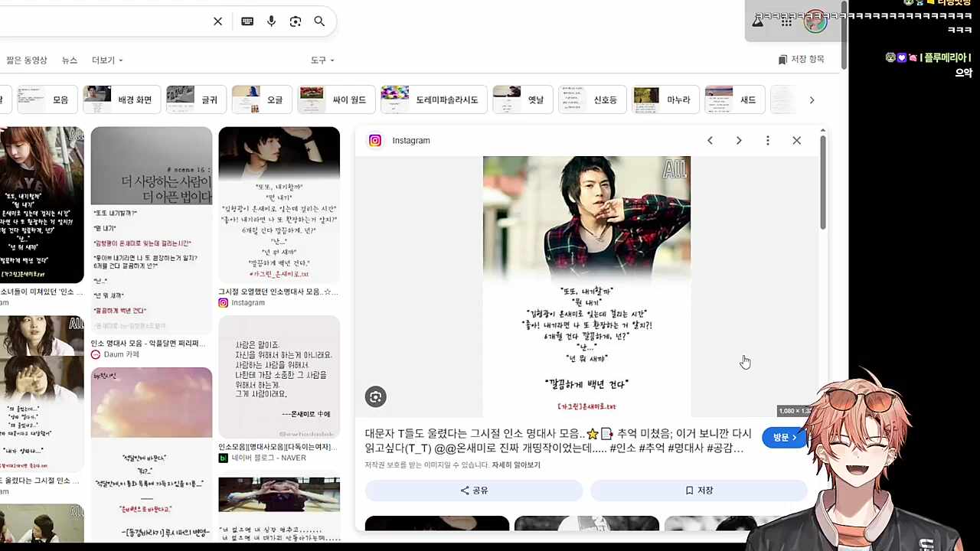This screenshot has width=980, height=551.
Task: Open the 사랑은 말이죠 quote thumbnail
Action: click(x=279, y=376)
